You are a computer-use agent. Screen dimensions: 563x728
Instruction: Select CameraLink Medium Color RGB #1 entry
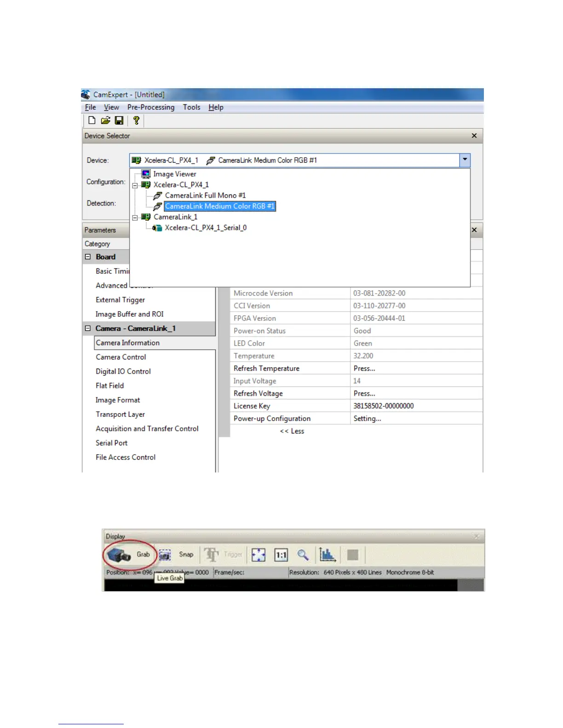coord(220,206)
